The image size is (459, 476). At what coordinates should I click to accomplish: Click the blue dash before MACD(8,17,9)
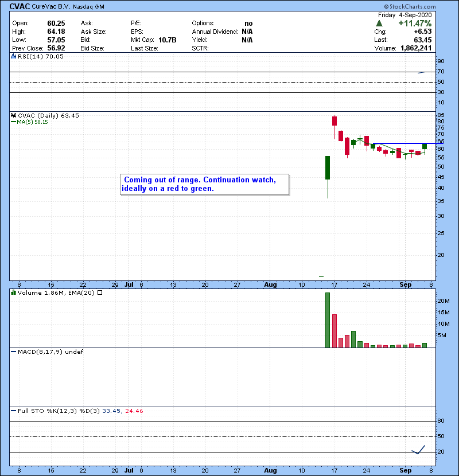coord(13,352)
